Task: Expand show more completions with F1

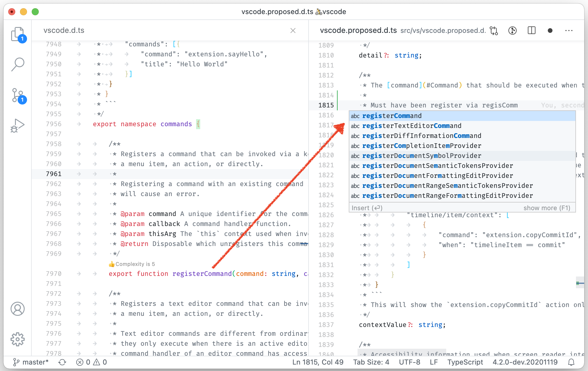Action: pyautogui.click(x=547, y=208)
